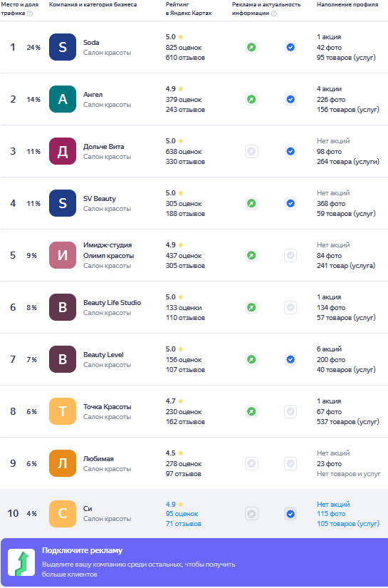The height and width of the screenshot is (588, 388).
Task: Open the 105 товаров (услуг) link
Action: tap(348, 524)
